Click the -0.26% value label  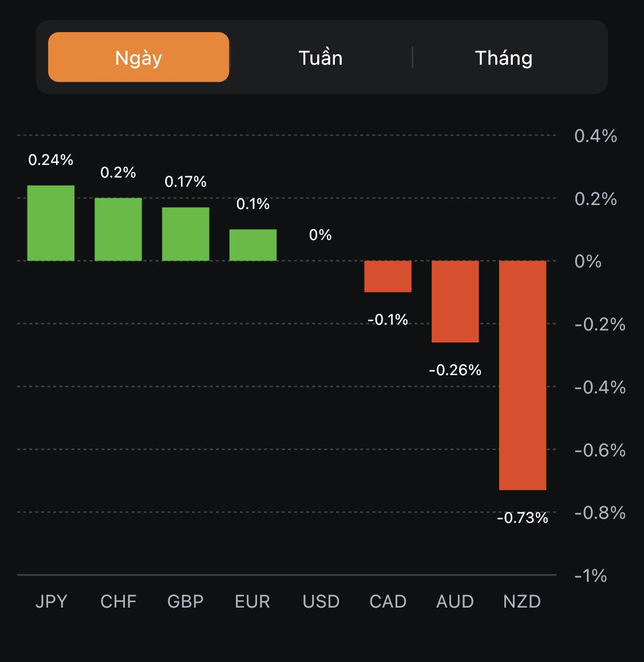point(455,370)
